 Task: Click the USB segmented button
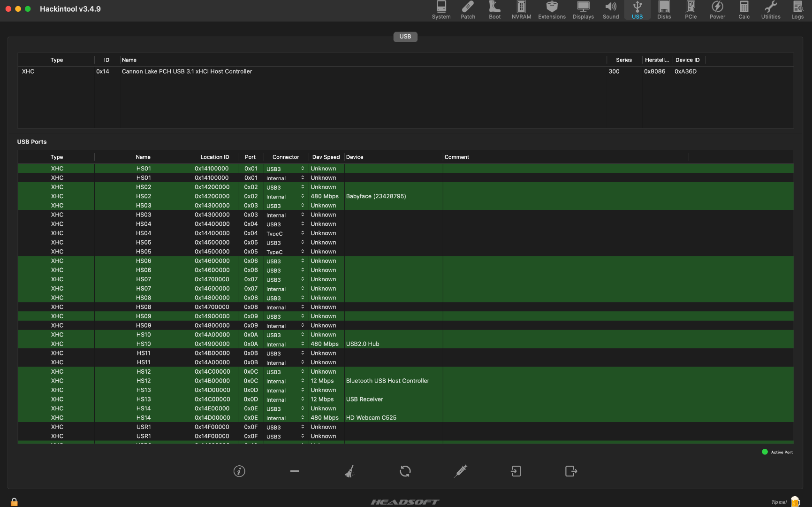405,37
